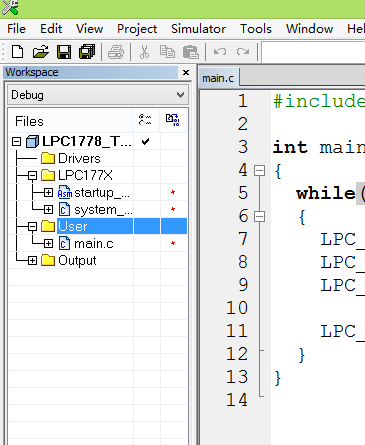Open the View menu
The image size is (365, 445).
click(89, 29)
